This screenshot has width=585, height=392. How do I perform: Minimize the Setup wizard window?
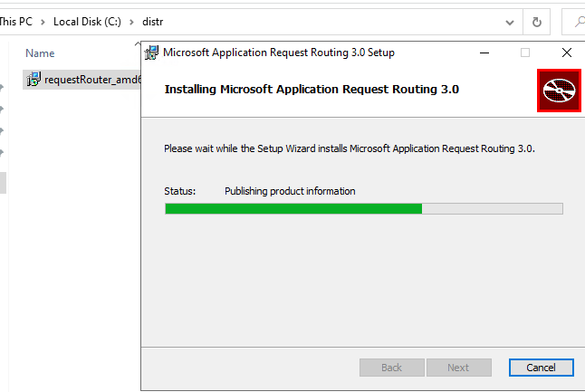[x=484, y=53]
